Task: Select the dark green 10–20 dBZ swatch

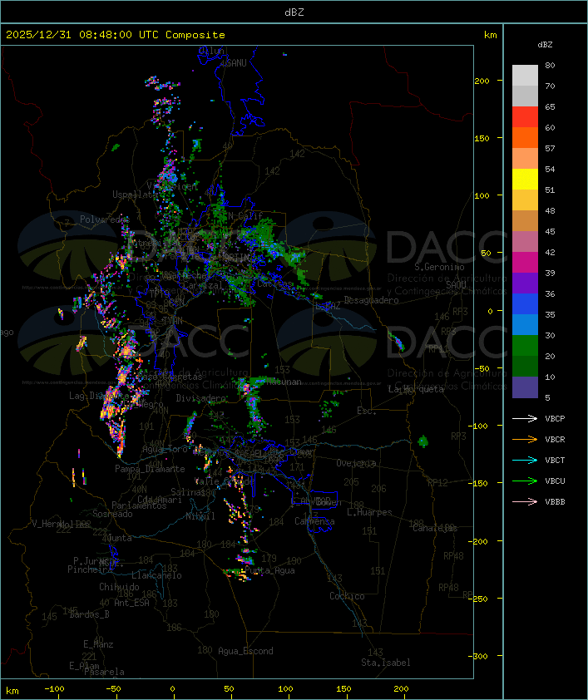Action: click(x=525, y=366)
